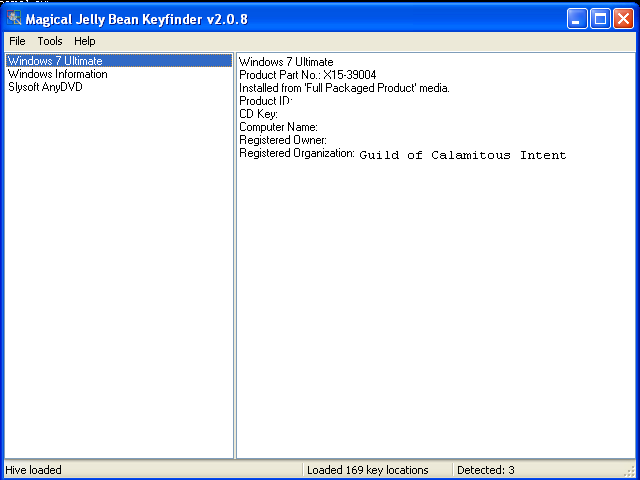This screenshot has height=480, width=640.
Task: Maximize the Keyfinder window
Action: click(x=601, y=18)
